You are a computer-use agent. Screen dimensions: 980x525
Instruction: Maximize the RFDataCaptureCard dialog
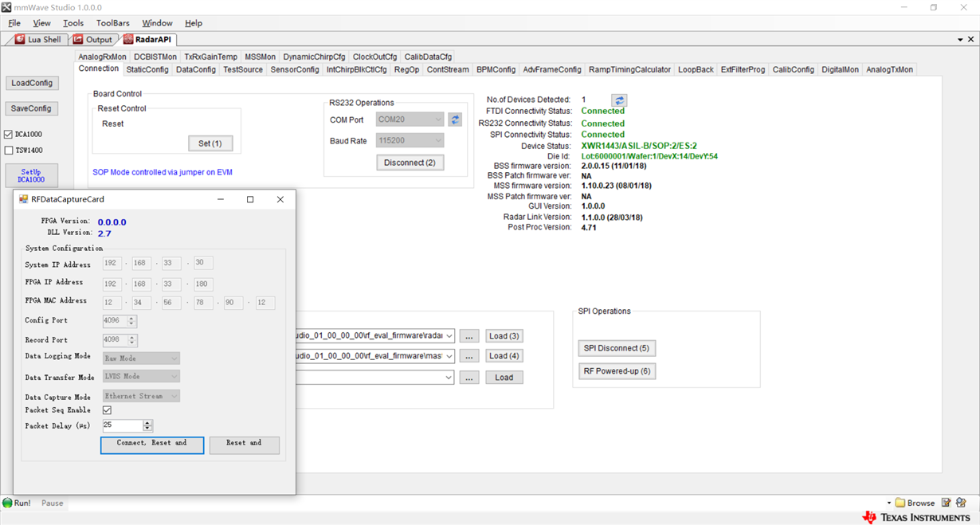coord(250,199)
